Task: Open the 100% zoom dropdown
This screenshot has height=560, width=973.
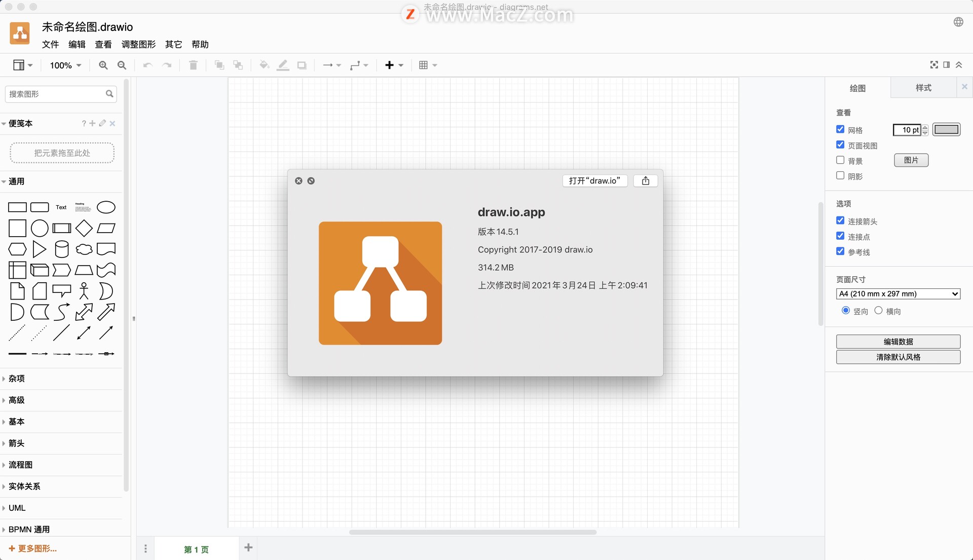Action: tap(65, 65)
